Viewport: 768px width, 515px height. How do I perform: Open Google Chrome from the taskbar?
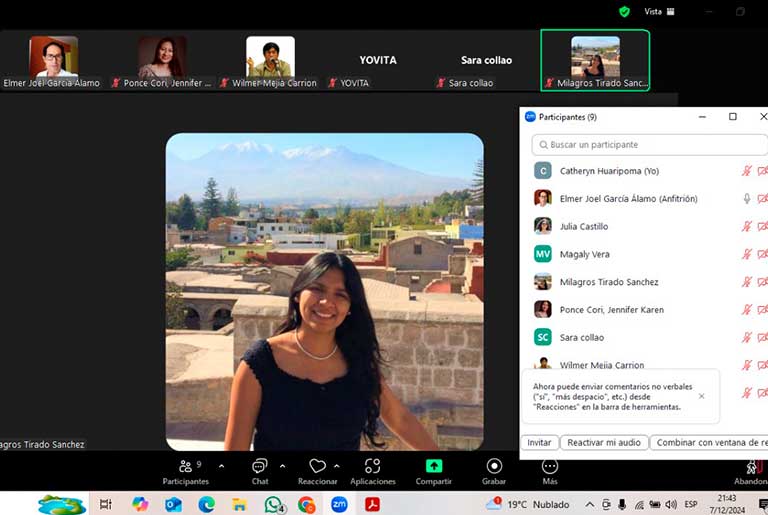pos(306,504)
